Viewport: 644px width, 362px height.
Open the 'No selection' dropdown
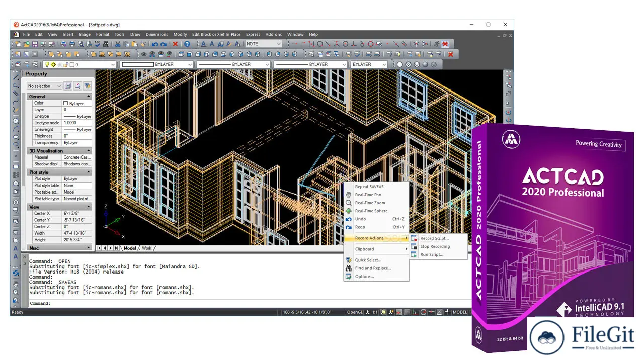(44, 86)
